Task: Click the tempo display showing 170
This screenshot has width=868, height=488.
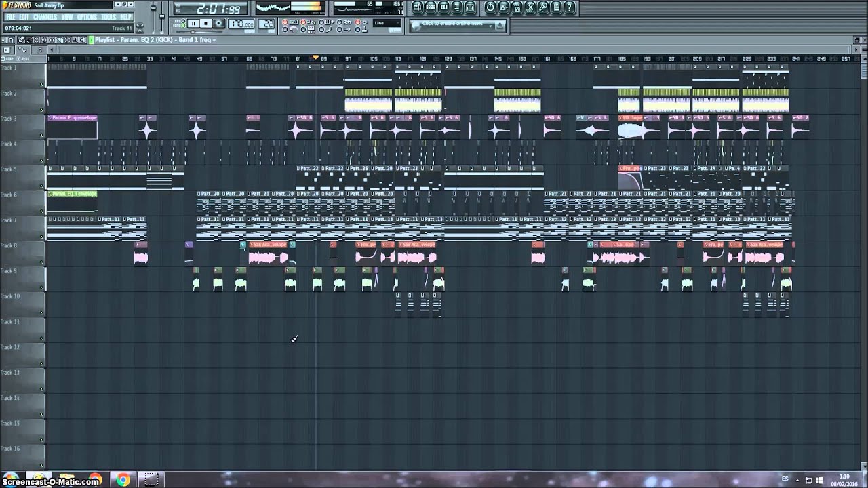Action: point(241,24)
